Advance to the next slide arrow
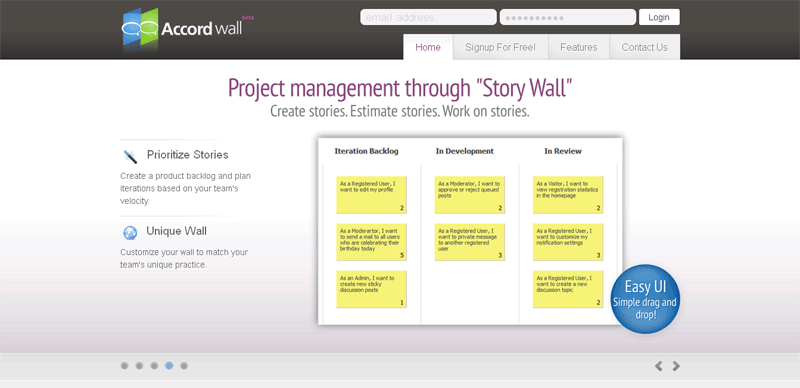This screenshot has width=800, height=388. [x=676, y=366]
